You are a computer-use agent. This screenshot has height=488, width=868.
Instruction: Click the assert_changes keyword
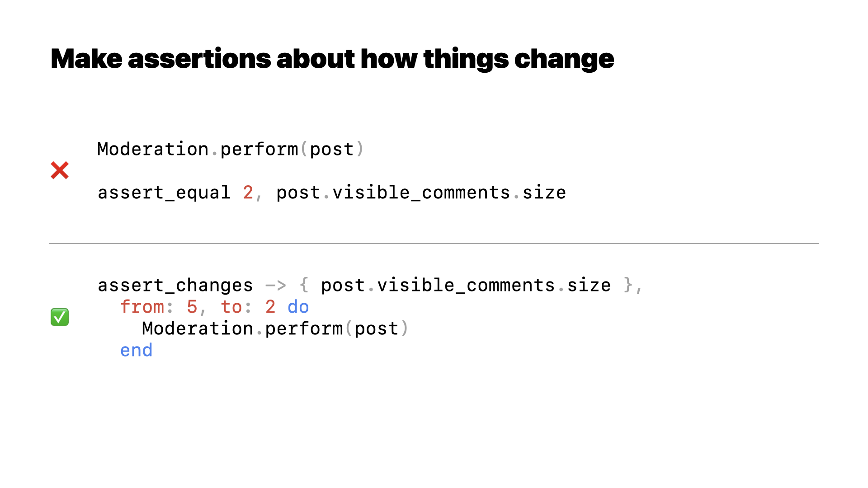(175, 286)
